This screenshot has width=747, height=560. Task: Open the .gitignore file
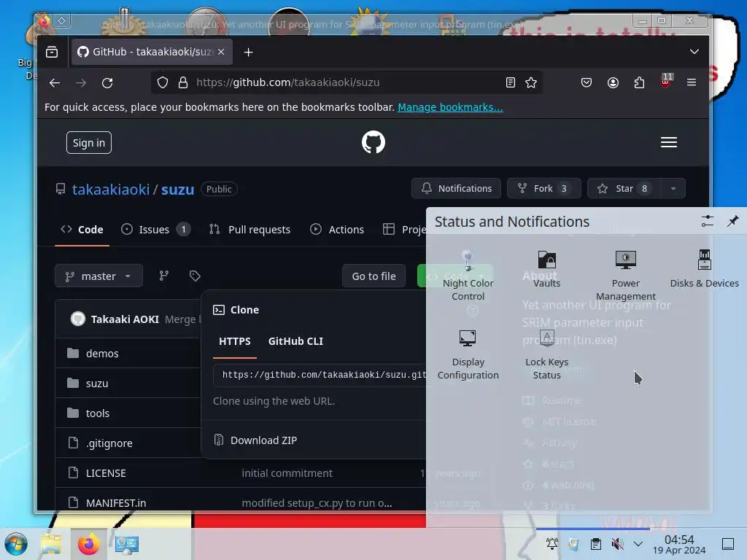(x=109, y=443)
